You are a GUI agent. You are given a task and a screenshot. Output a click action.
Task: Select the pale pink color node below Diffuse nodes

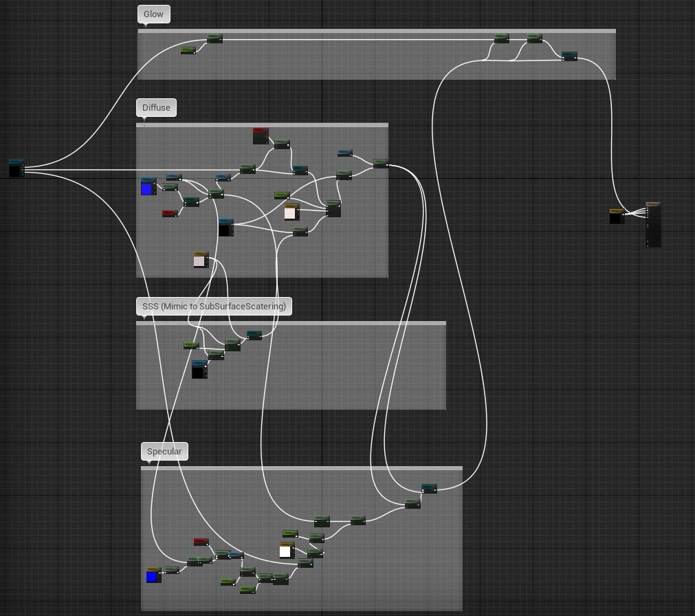201,260
